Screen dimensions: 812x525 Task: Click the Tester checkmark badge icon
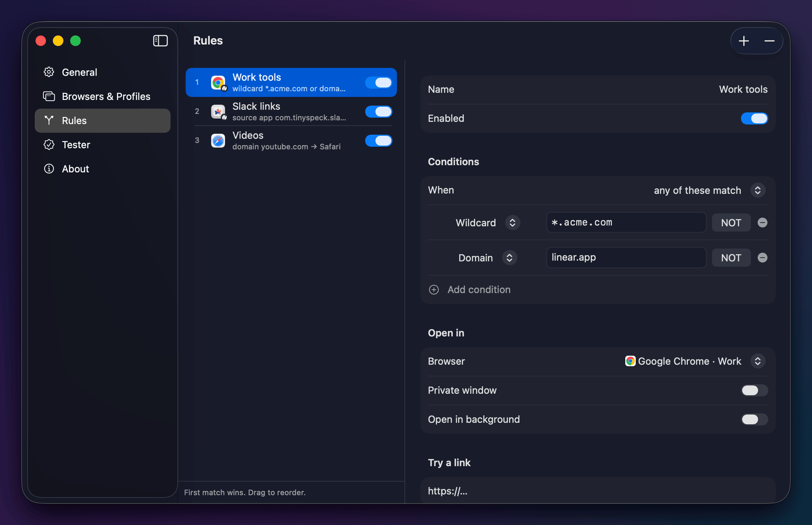tap(49, 144)
